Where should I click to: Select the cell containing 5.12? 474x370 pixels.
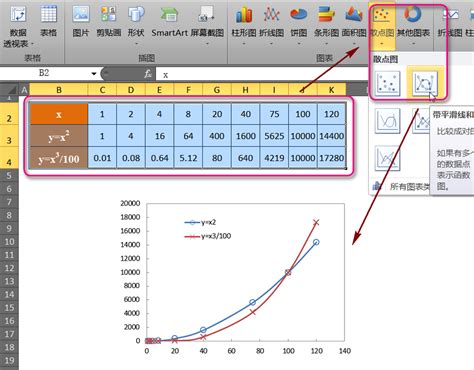(188, 158)
